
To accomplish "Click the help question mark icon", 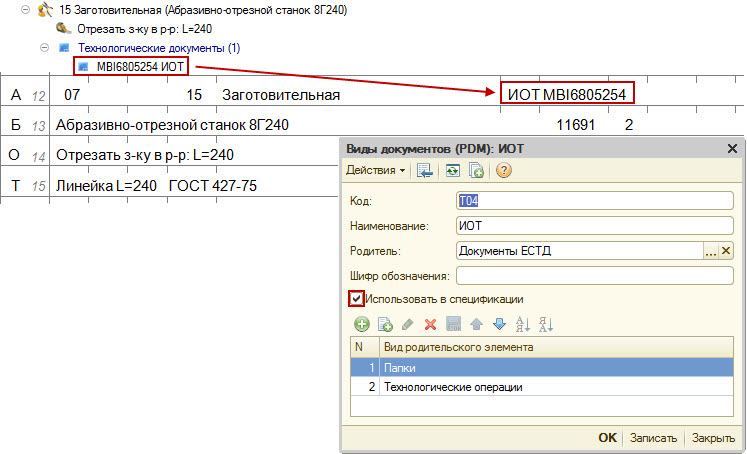I will coord(504,171).
